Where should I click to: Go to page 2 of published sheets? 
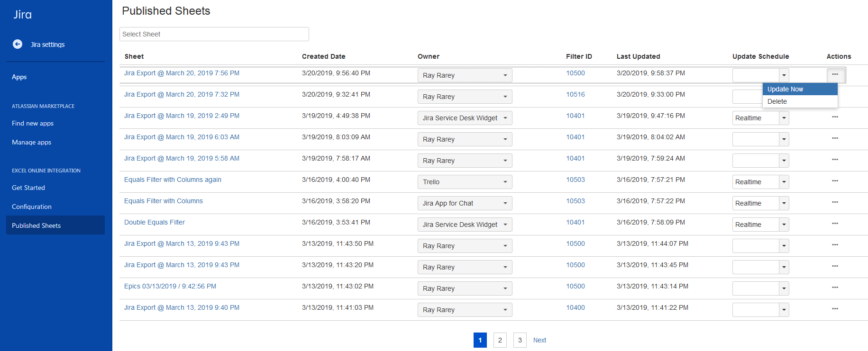500,340
